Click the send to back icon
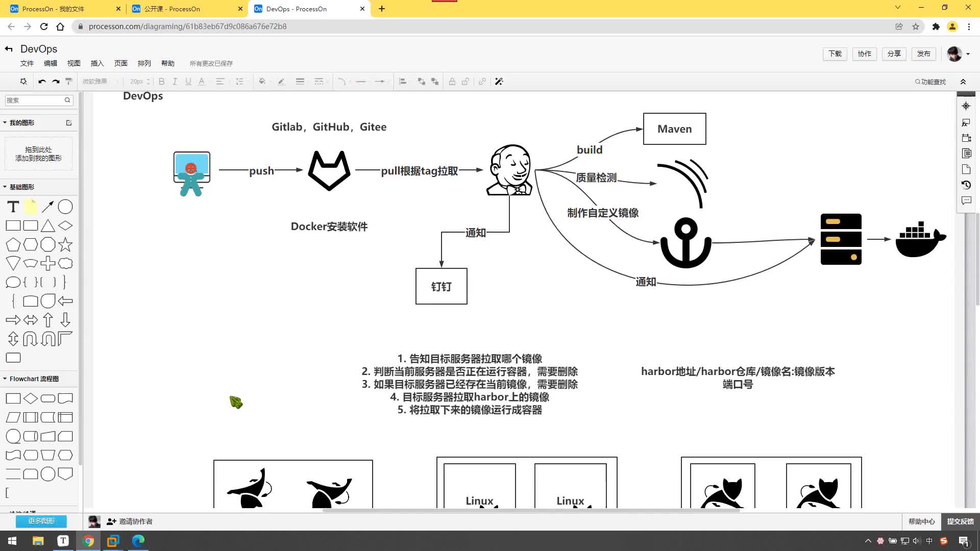This screenshot has height=551, width=980. [435, 82]
